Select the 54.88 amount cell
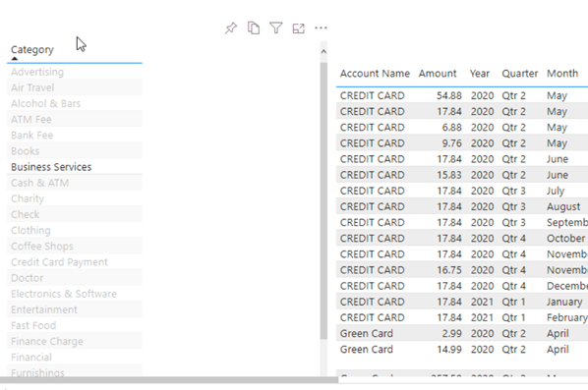588x390 pixels. (x=449, y=95)
